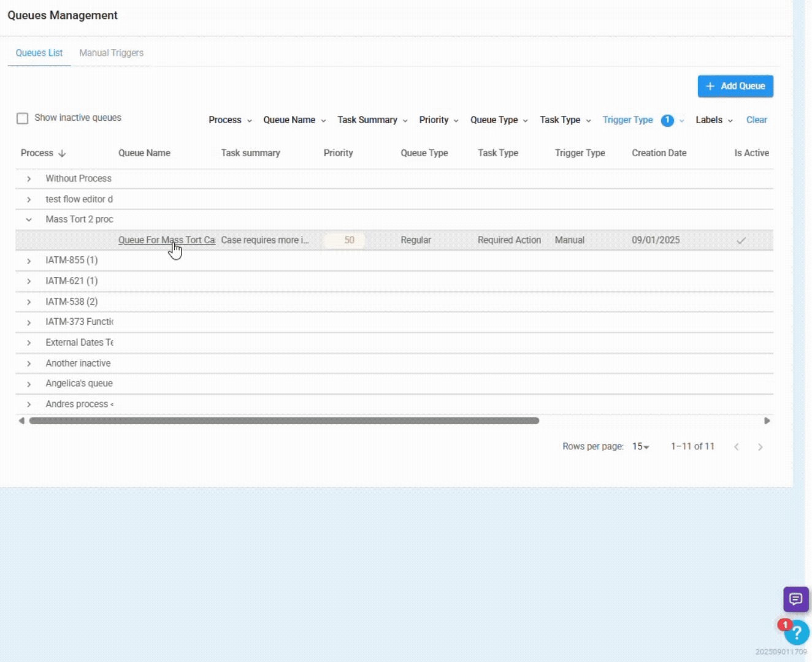Viewport: 812px width, 662px height.
Task: Switch to the Manual Triggers tab
Action: [x=111, y=53]
